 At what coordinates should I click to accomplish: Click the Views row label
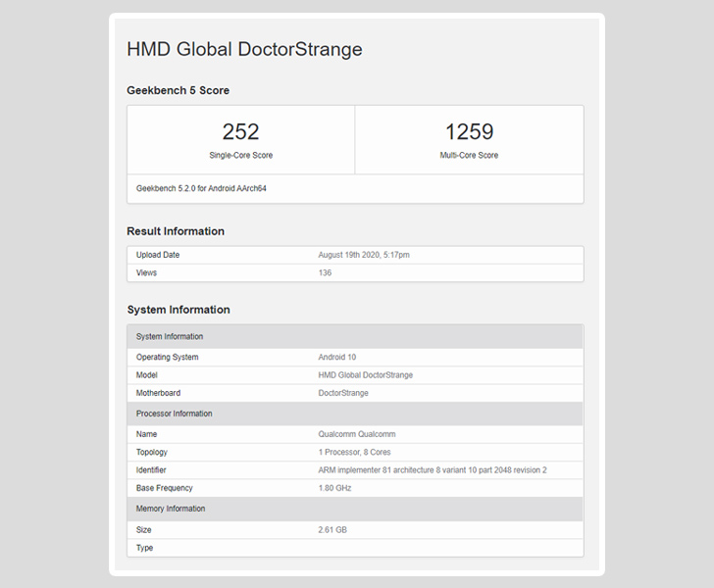[x=146, y=272]
